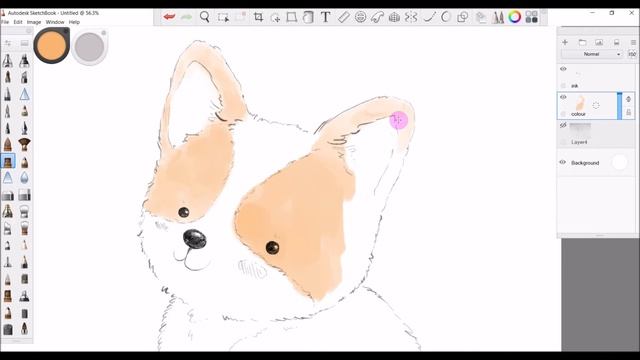Screen dimensions: 640x360
Task: Toggle the Brush Palette toolbar icon
Action: tap(498, 17)
